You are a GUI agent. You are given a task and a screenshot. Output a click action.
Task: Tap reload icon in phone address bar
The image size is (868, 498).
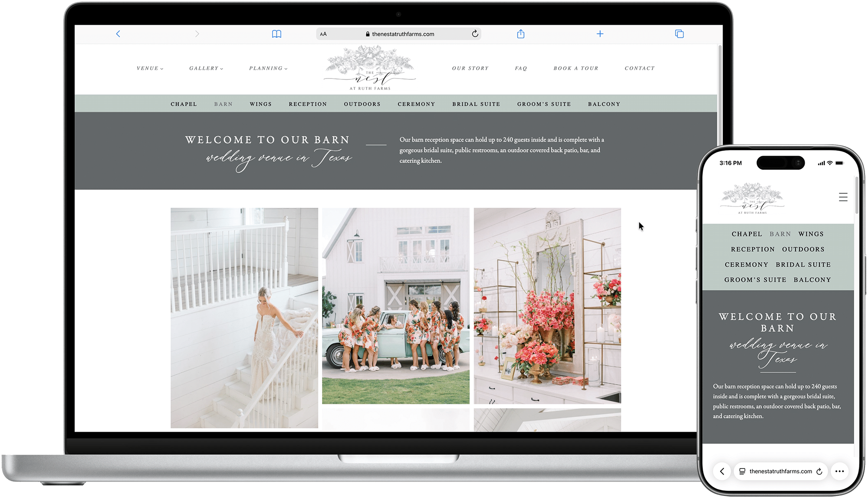point(819,471)
